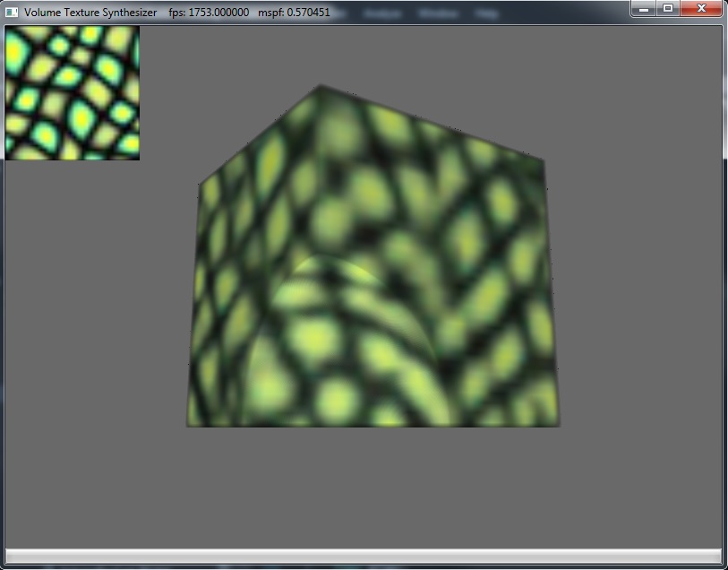Select the 2D texture preview thumbnail
Viewport: 728px width, 570px height.
(x=73, y=92)
